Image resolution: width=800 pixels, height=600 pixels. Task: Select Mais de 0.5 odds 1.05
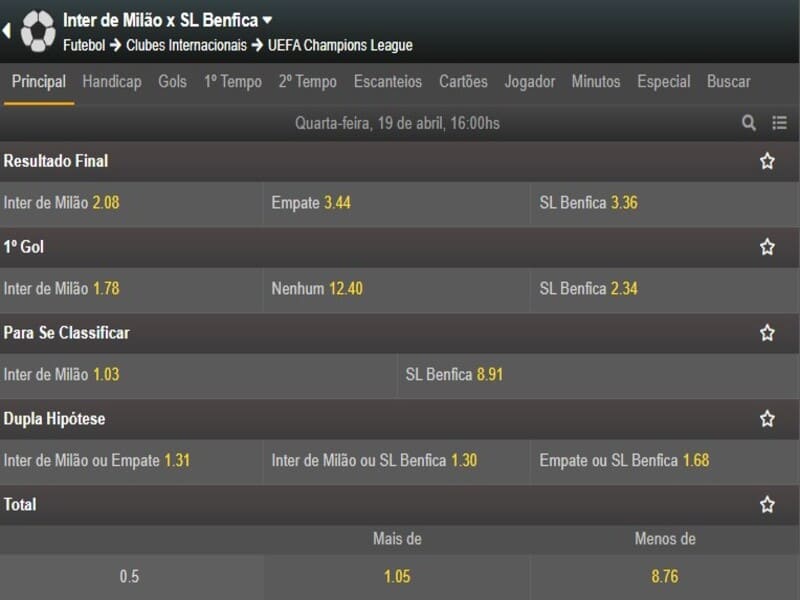click(x=397, y=577)
